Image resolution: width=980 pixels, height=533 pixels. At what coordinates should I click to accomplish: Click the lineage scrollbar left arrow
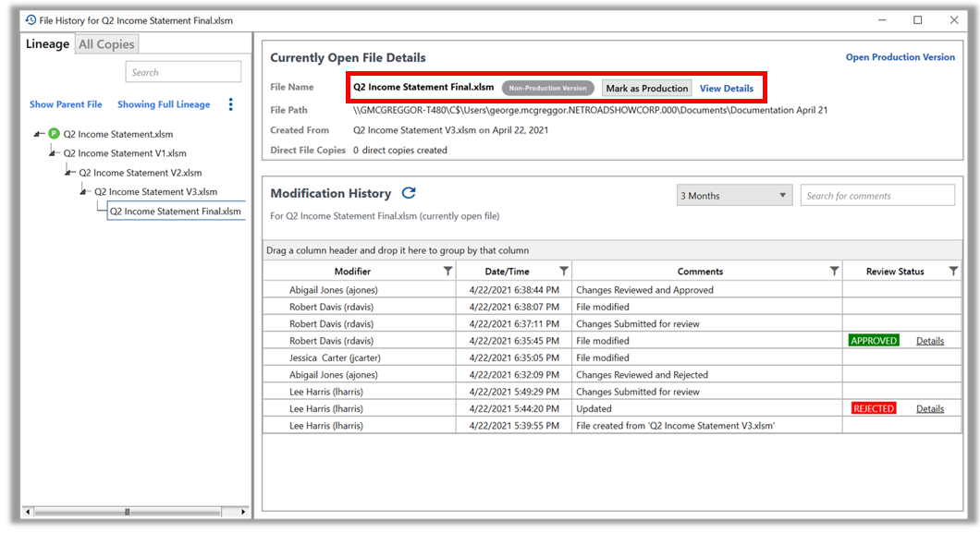[x=28, y=512]
